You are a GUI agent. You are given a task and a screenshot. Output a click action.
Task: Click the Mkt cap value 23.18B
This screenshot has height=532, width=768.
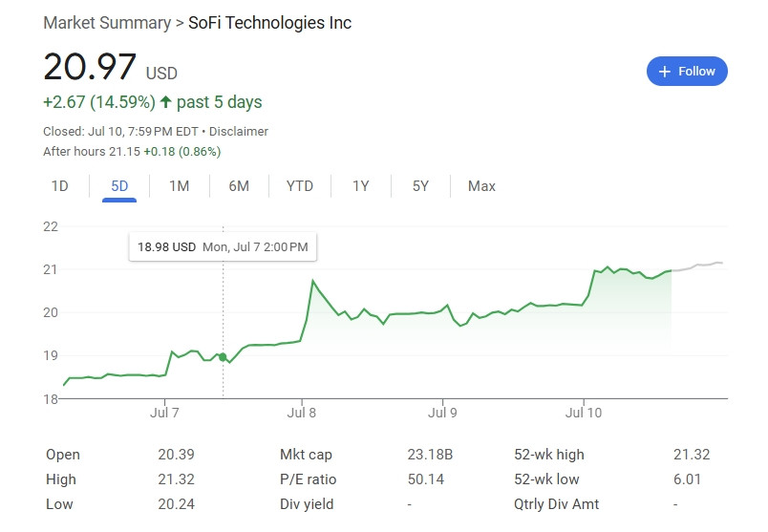tap(430, 455)
